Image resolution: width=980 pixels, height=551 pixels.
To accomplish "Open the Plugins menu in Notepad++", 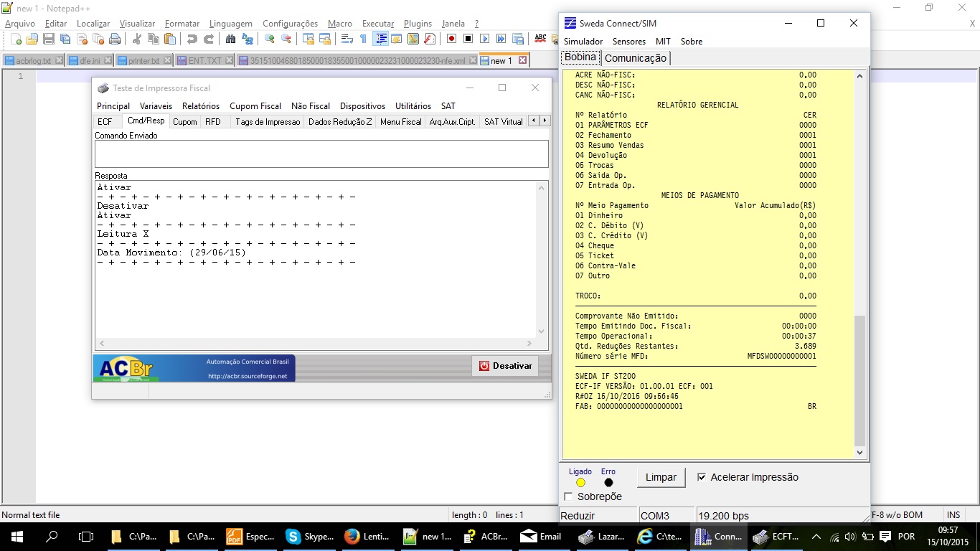I will pyautogui.click(x=418, y=24).
